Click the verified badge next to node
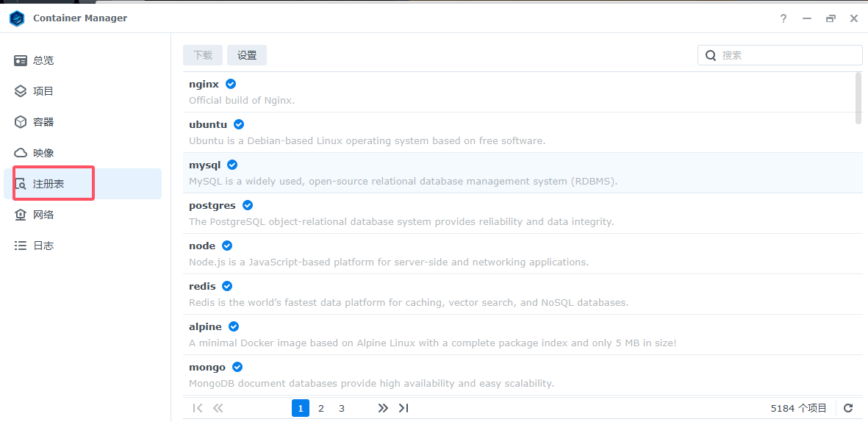Viewport: 868px width, 422px height. pyautogui.click(x=227, y=246)
